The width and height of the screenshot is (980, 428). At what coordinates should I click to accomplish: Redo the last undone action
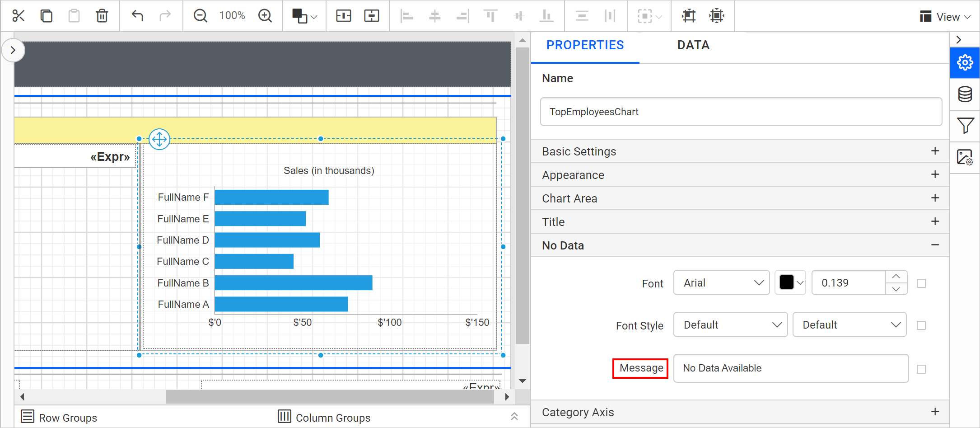point(165,16)
